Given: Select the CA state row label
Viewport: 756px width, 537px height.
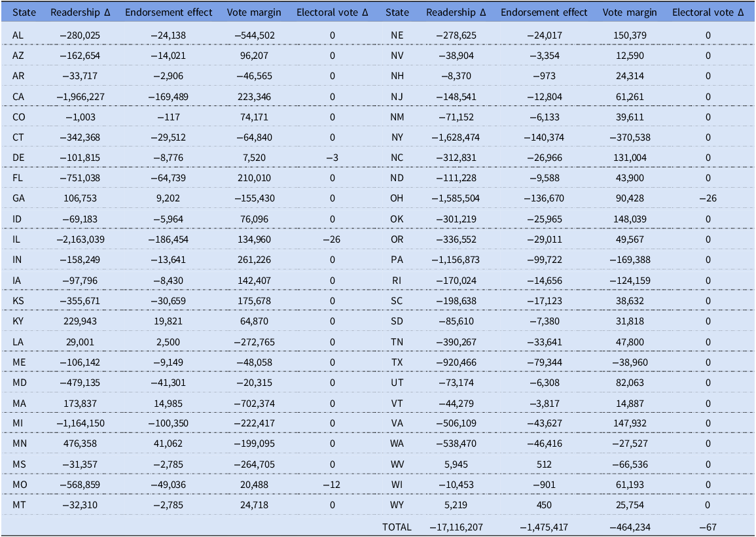Looking at the screenshot, I should tap(18, 97).
